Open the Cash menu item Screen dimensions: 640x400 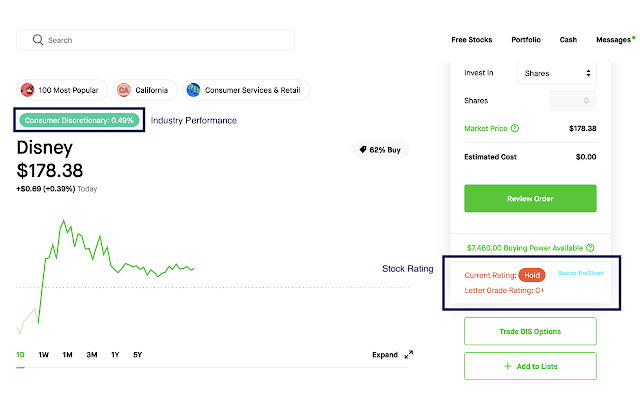pyautogui.click(x=568, y=40)
